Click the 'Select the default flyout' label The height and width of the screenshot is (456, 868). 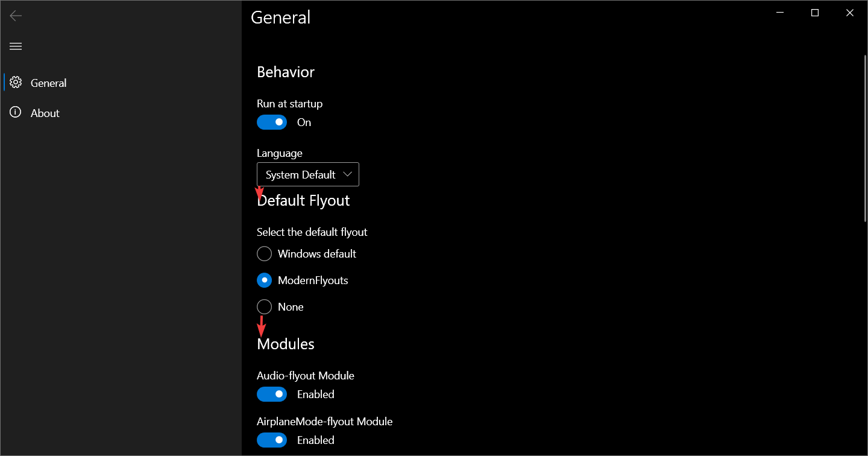312,232
